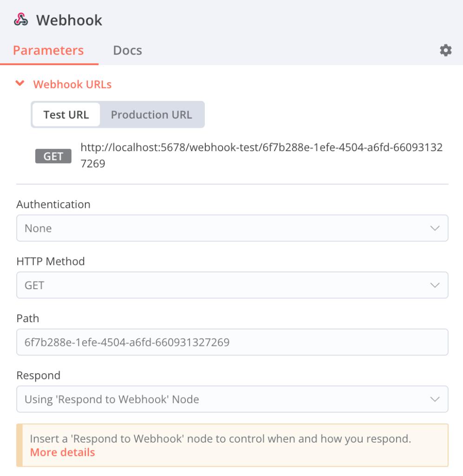463x476 pixels.
Task: Open the Respond mode dropdown
Action: click(232, 399)
